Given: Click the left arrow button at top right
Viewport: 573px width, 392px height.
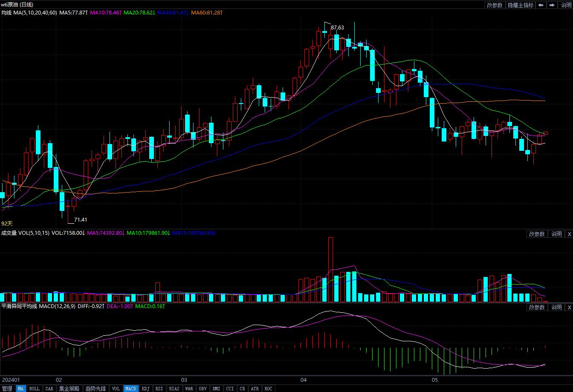Looking at the screenshot, I should tap(541, 5).
